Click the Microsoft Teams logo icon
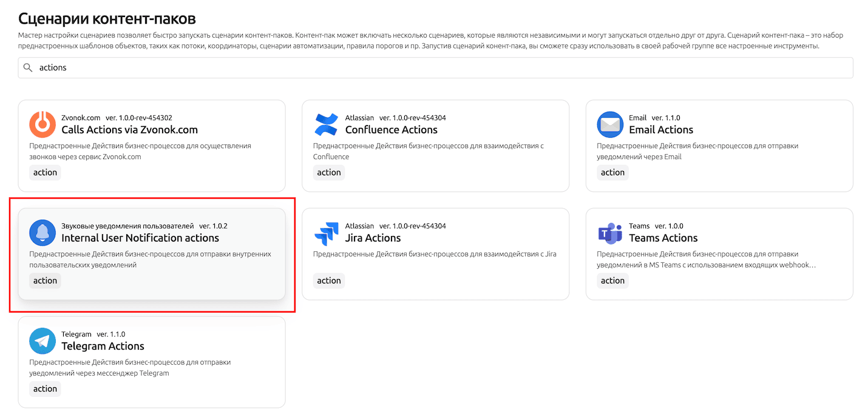 tap(609, 232)
